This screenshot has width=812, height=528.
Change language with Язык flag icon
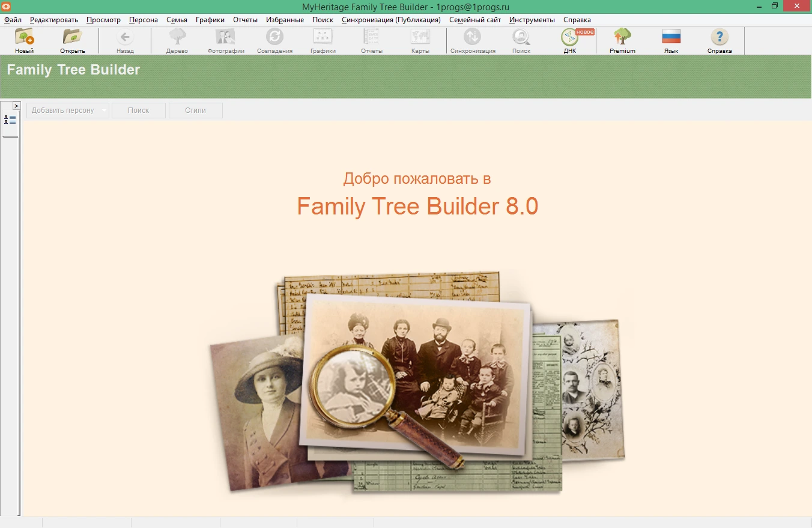tap(671, 40)
